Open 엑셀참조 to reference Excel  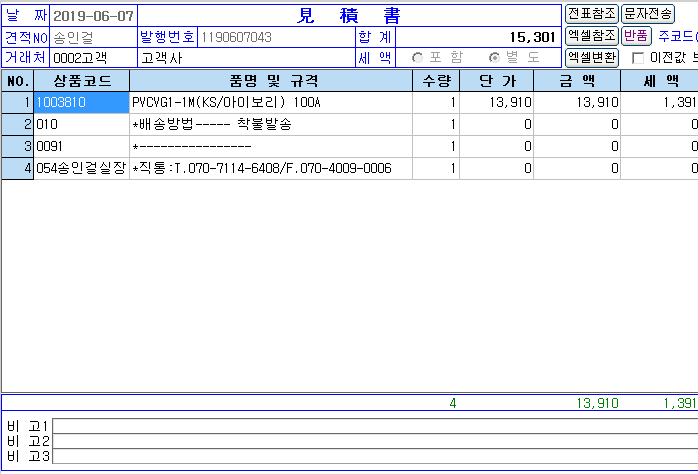coord(591,36)
